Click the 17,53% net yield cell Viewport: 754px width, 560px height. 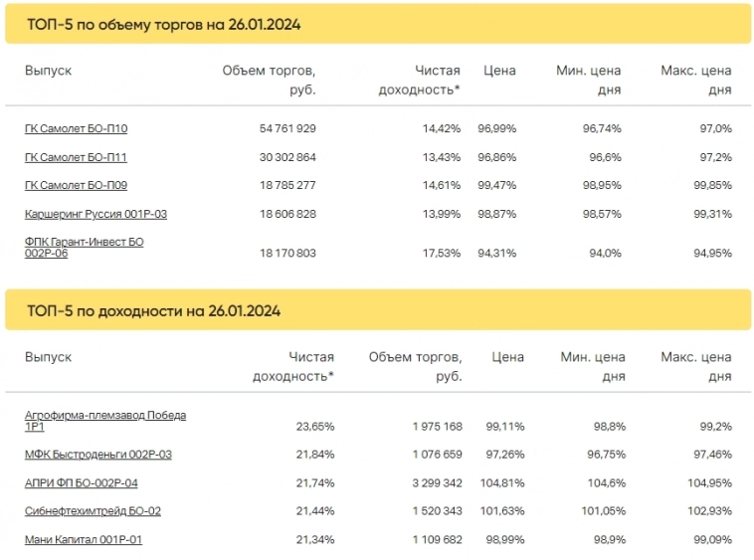[441, 253]
